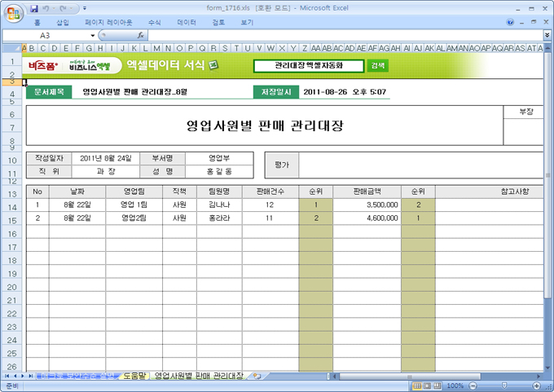Switch to Page Break Preview view
554x392 pixels.
click(x=437, y=385)
